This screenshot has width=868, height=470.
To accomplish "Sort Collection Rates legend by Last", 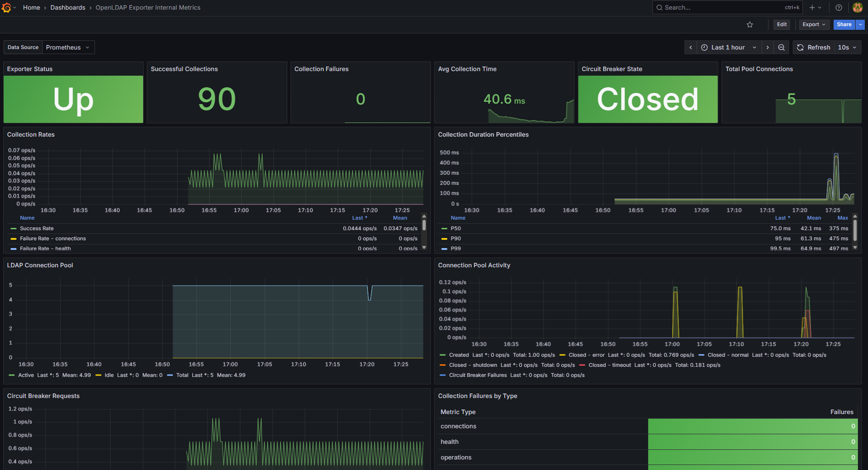I will point(360,218).
